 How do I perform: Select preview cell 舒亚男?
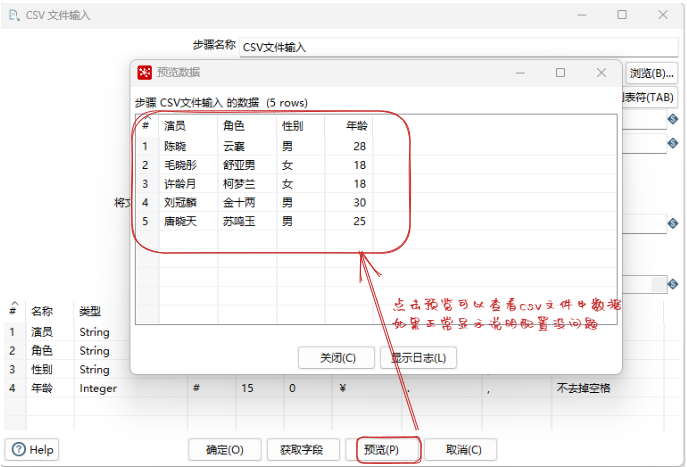[x=239, y=165]
